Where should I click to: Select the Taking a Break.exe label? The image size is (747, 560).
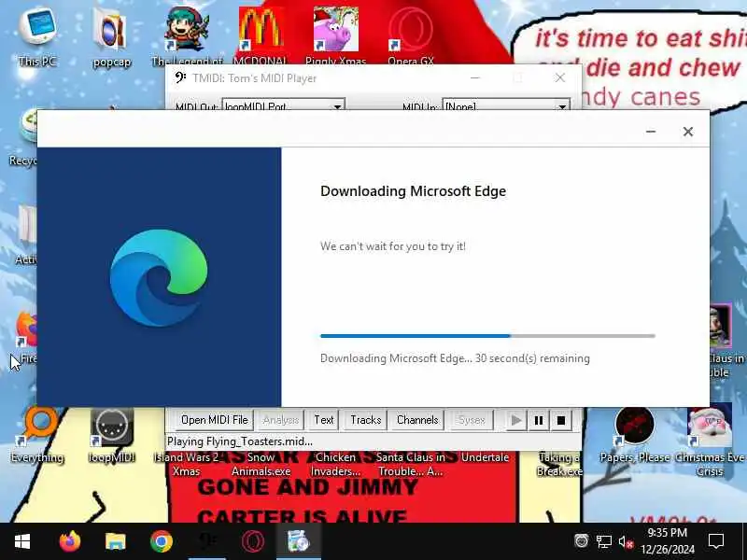[x=559, y=464]
